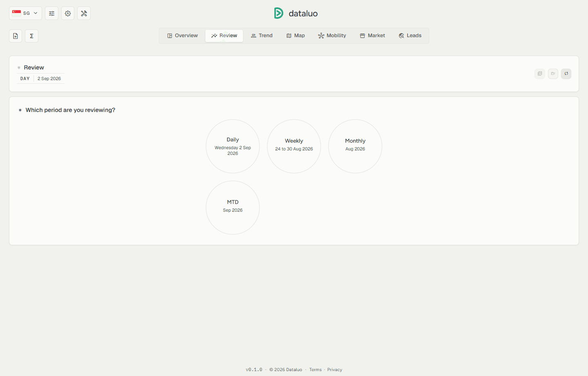Click the upload file icon
This screenshot has width=588, height=376.
pyautogui.click(x=16, y=36)
